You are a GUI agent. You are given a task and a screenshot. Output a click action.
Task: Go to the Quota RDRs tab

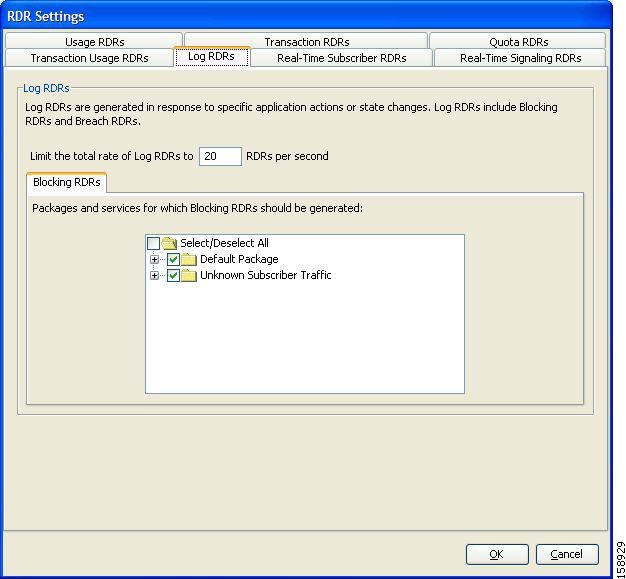click(518, 42)
